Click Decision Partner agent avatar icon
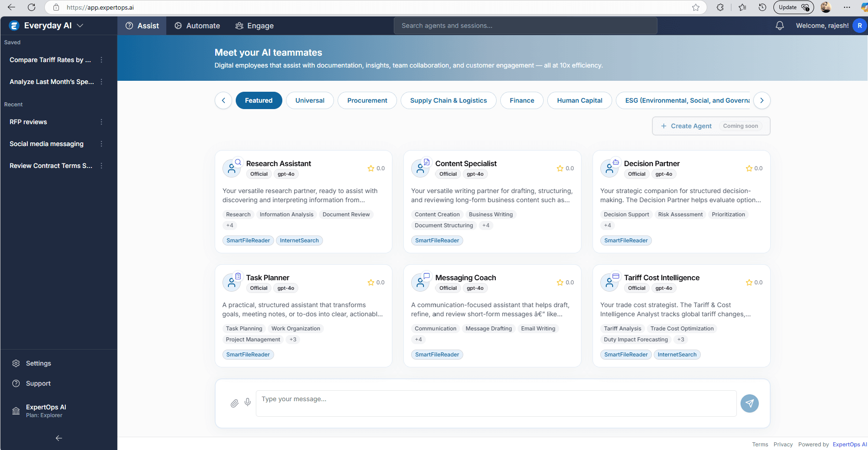868x450 pixels. coord(609,168)
